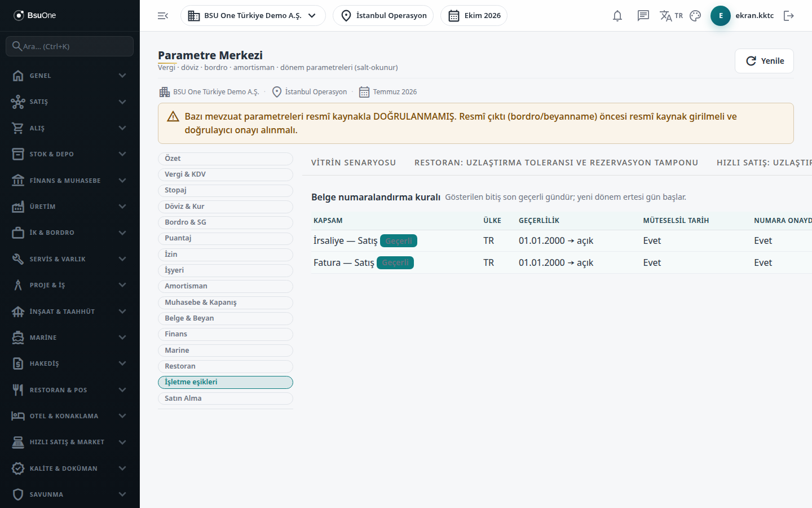Select the Vergi & KDV category
Screen dimensions: 812x508
point(226,174)
